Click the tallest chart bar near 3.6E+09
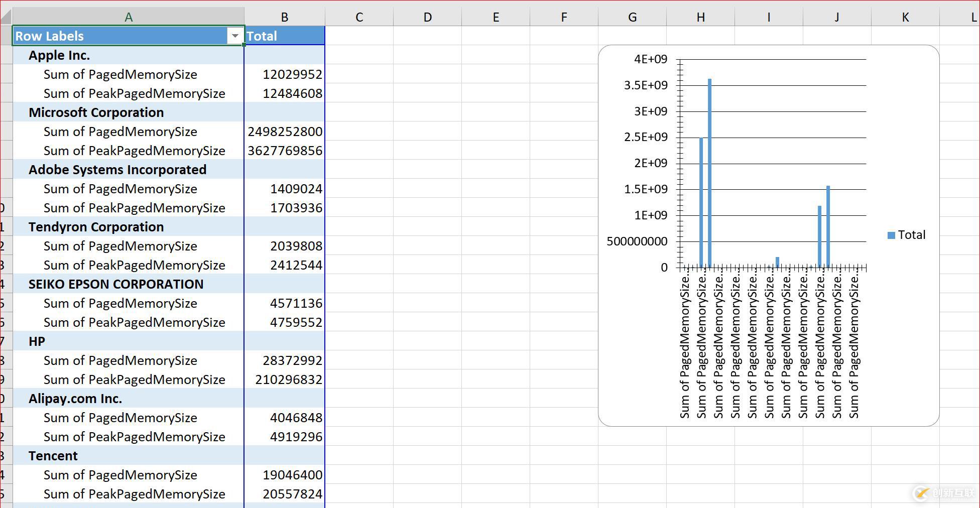 click(710, 173)
